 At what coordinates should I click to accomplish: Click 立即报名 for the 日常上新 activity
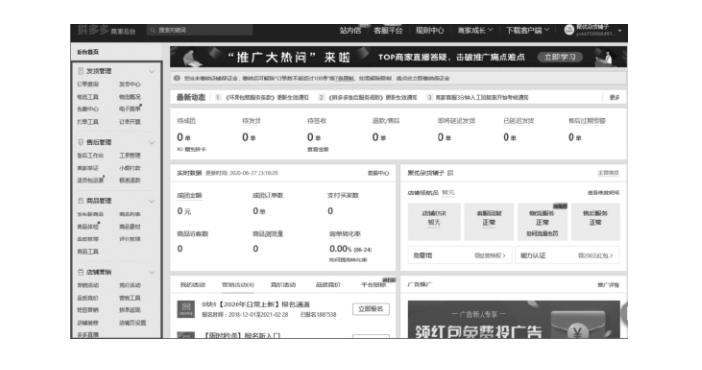[371, 309]
